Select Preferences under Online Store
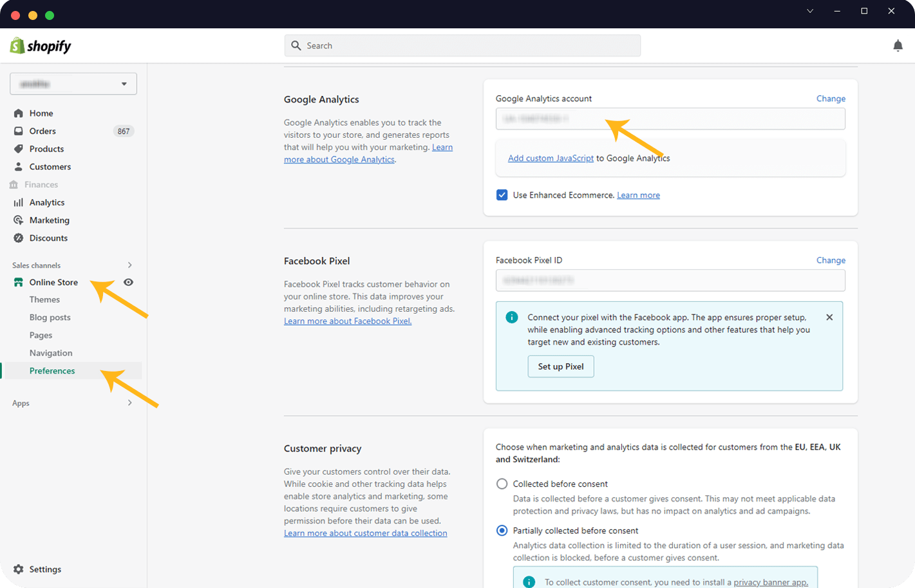The height and width of the screenshot is (588, 915). pyautogui.click(x=52, y=371)
